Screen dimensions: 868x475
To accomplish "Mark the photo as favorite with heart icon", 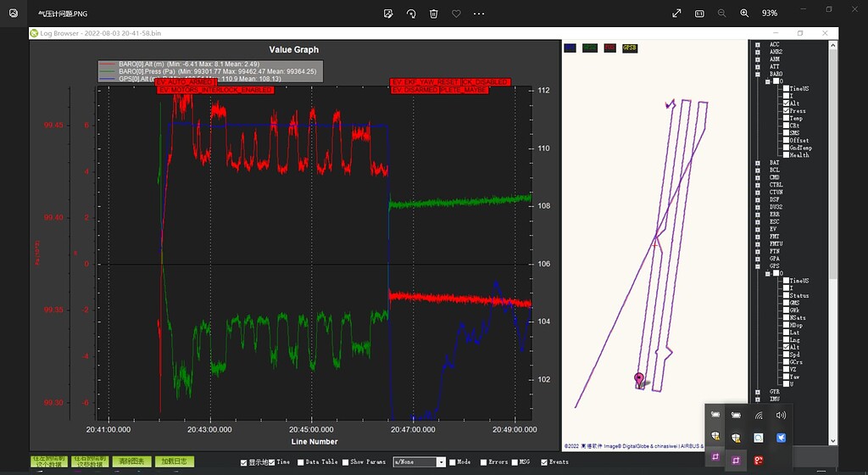I will (456, 14).
